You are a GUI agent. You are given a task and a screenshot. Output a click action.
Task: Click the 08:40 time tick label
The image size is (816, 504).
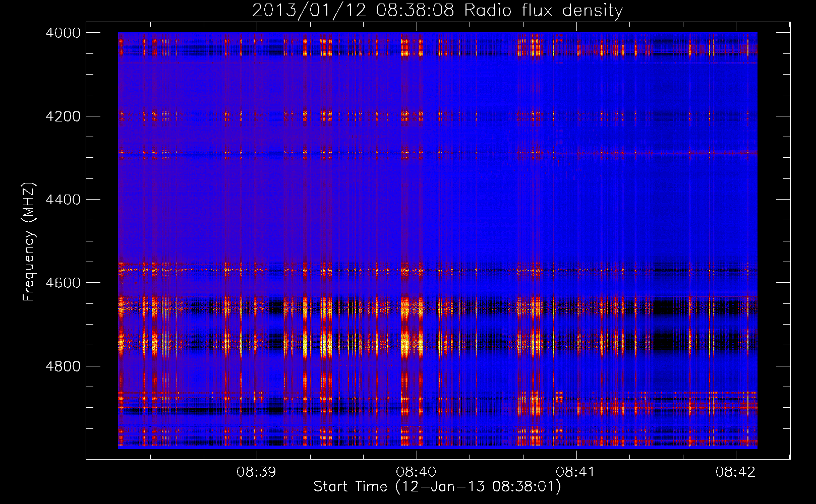pos(416,472)
